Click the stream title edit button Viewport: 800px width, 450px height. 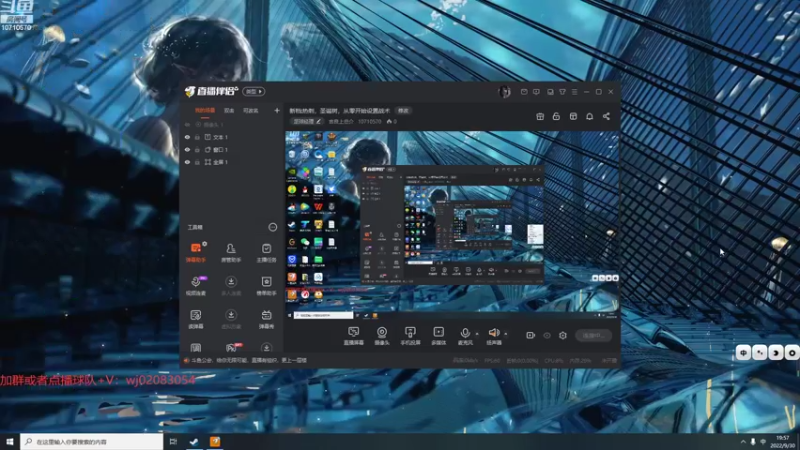(403, 110)
